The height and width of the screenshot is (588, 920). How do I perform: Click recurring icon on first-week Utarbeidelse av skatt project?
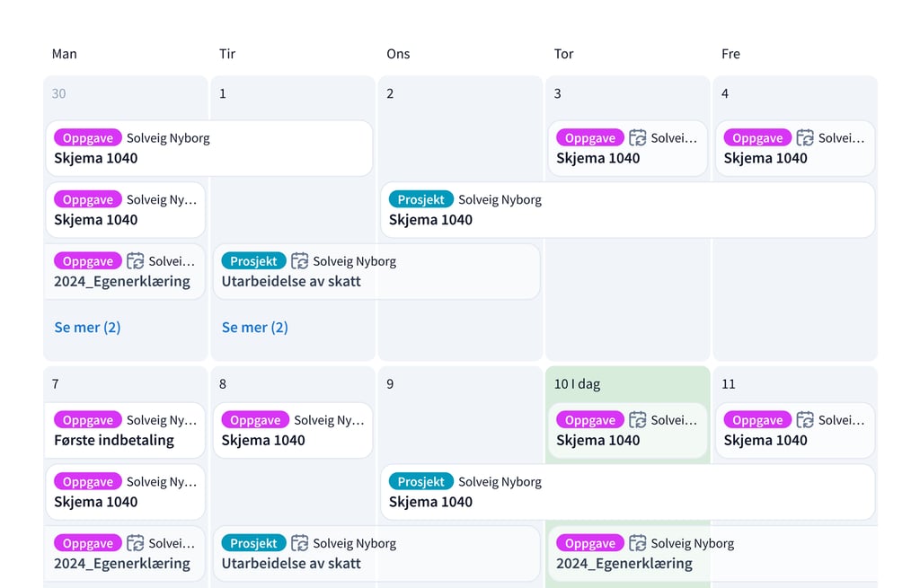click(299, 261)
